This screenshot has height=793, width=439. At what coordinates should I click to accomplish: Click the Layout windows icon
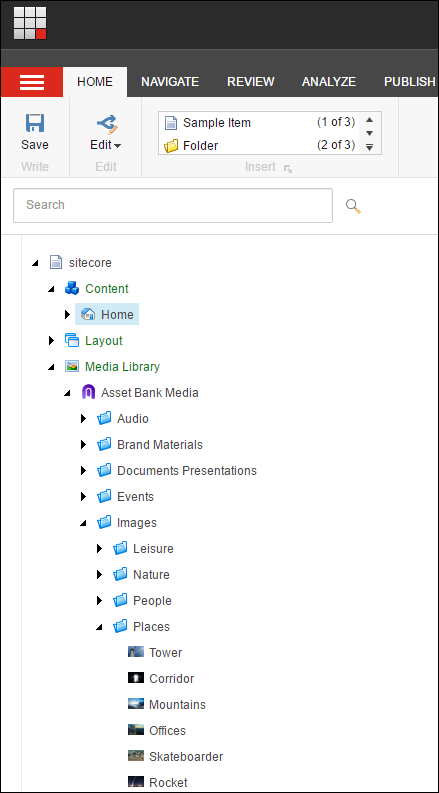(72, 340)
